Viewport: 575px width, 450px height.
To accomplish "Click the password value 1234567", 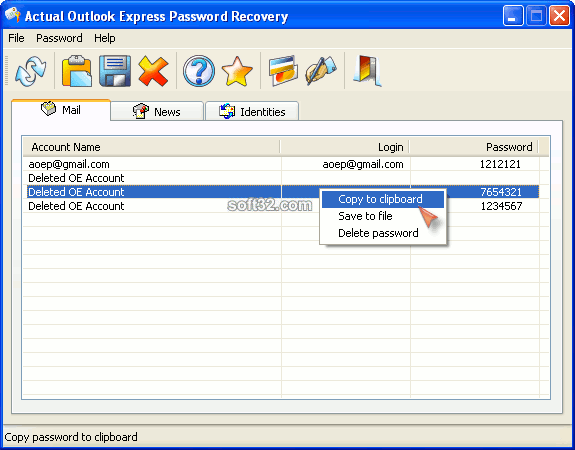I will point(501,206).
